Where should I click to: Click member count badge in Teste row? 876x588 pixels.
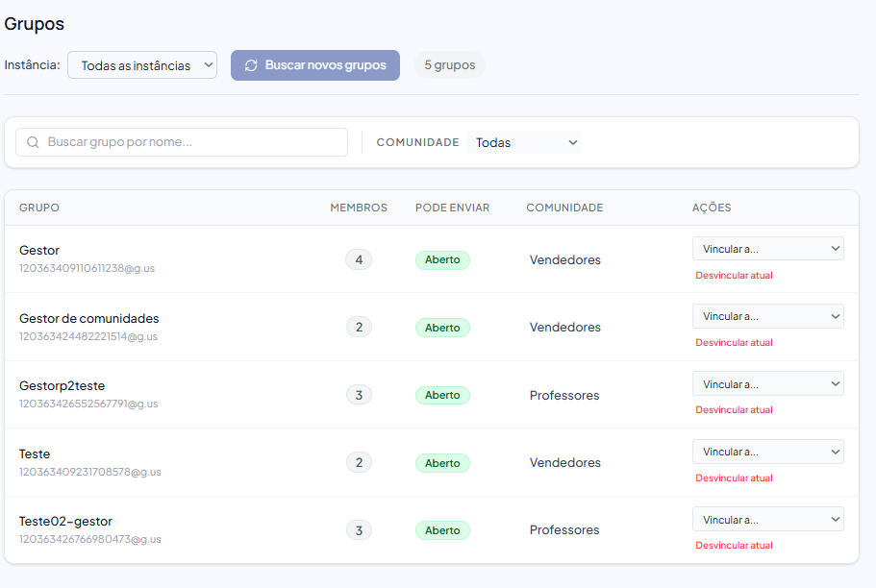click(359, 463)
